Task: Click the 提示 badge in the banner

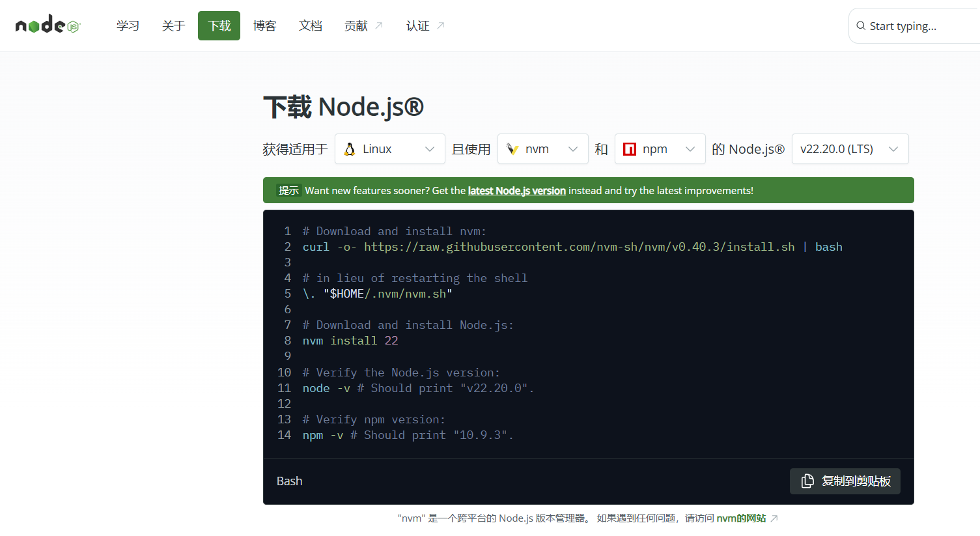Action: (288, 190)
